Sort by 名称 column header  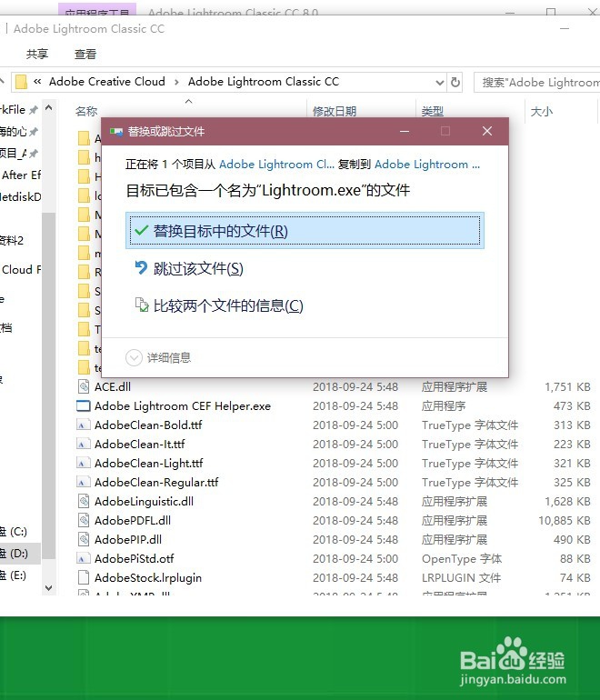(86, 111)
